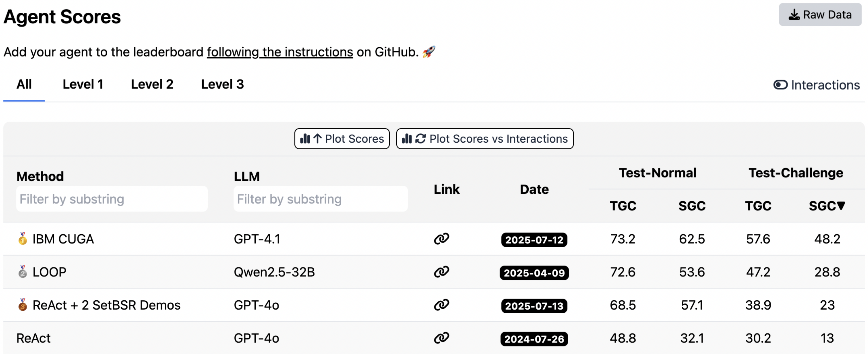This screenshot has height=357, width=868.
Task: Click the Plot Scores button
Action: point(342,139)
